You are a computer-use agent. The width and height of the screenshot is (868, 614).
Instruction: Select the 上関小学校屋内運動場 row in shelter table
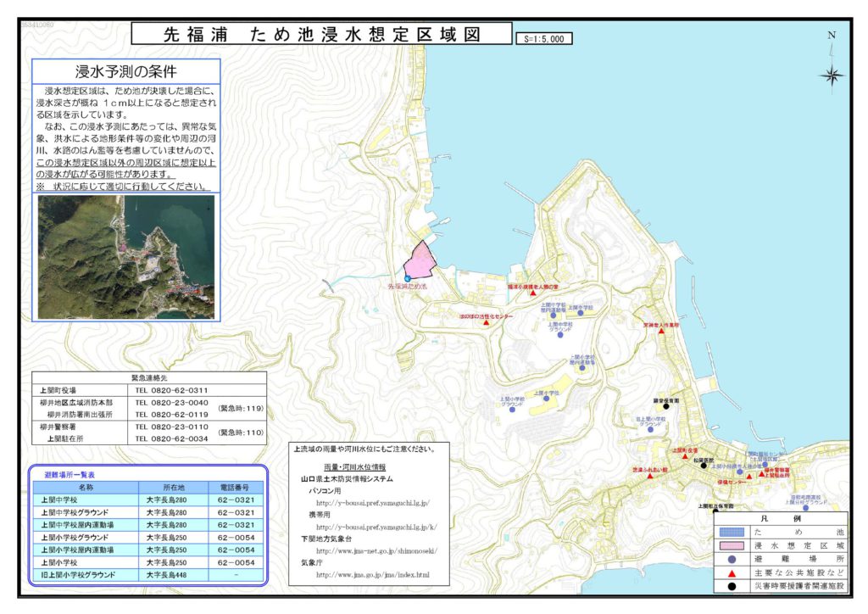(x=148, y=550)
